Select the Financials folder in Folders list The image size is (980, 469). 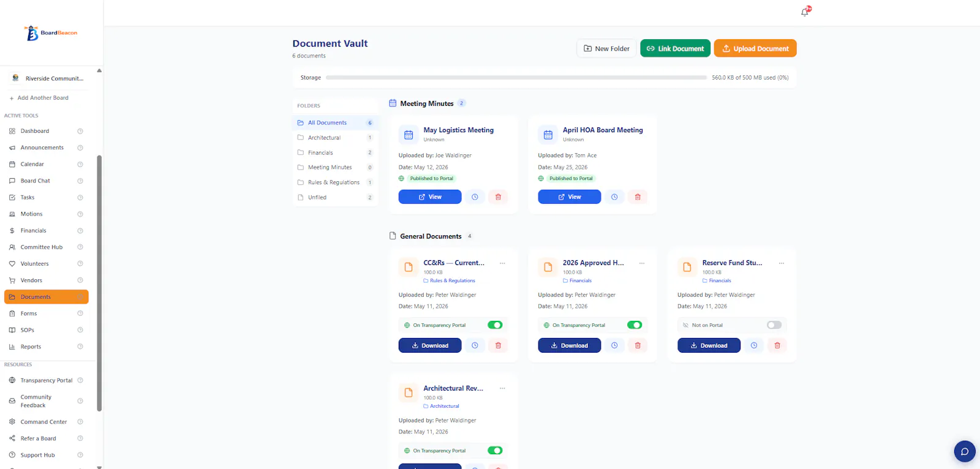pyautogui.click(x=335, y=152)
